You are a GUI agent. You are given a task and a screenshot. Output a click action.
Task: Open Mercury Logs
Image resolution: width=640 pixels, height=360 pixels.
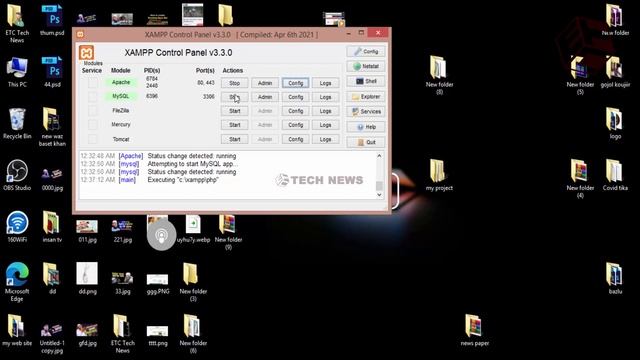pos(325,125)
